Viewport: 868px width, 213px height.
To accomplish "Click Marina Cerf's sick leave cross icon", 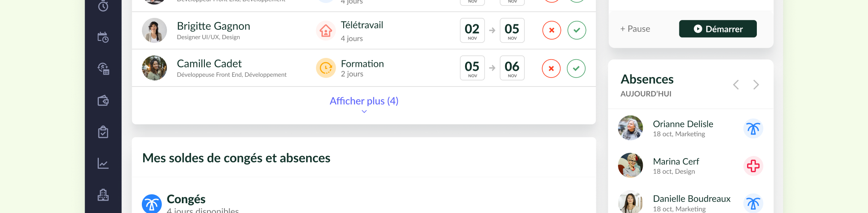I will tap(753, 166).
